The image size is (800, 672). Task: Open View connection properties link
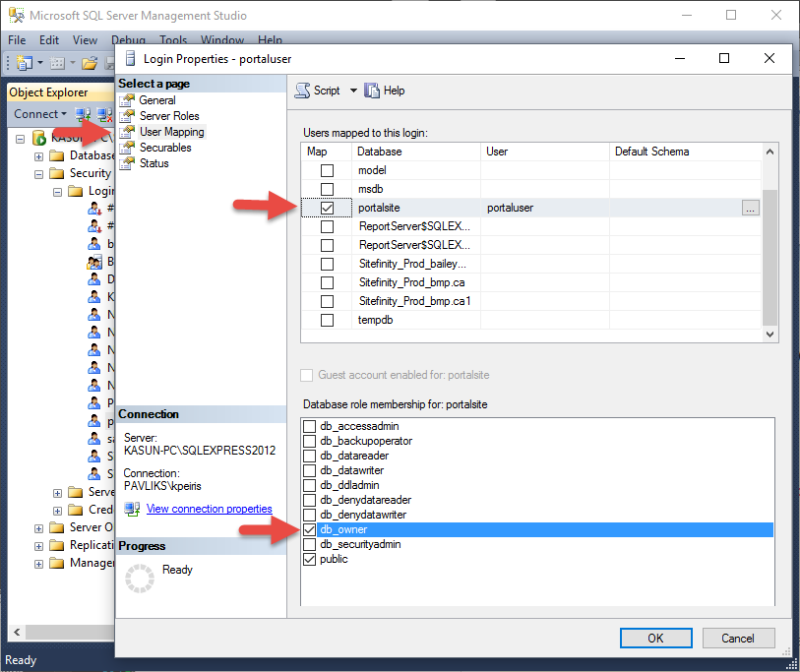click(x=210, y=509)
